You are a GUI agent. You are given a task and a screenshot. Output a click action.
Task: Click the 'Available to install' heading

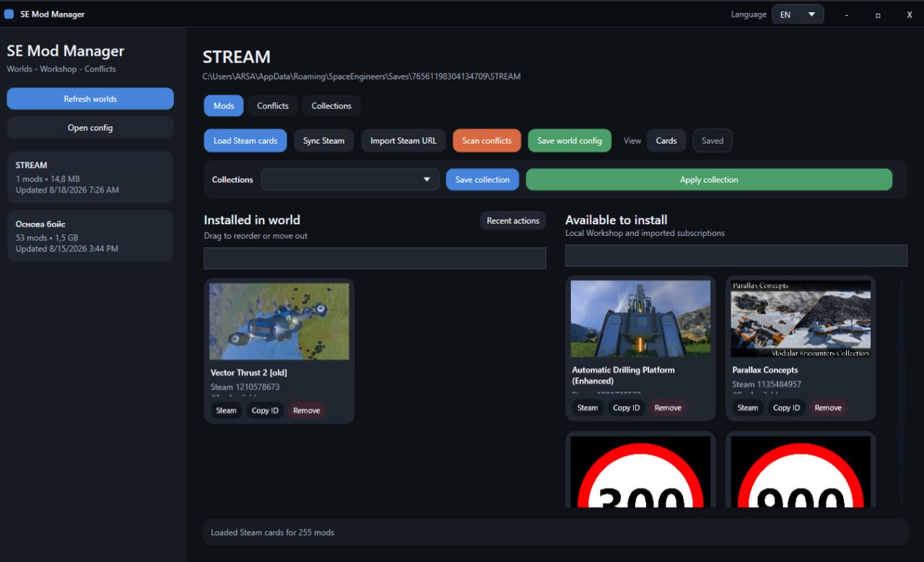point(616,220)
